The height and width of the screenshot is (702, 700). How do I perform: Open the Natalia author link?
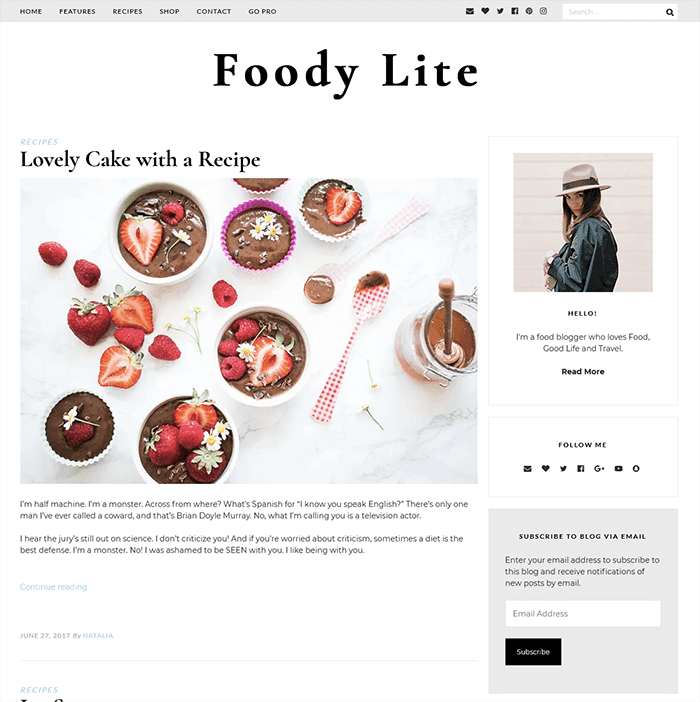coord(98,636)
